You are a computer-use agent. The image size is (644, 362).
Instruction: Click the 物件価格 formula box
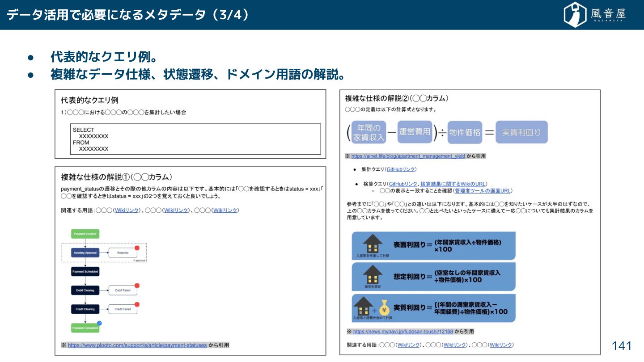pyautogui.click(x=465, y=132)
